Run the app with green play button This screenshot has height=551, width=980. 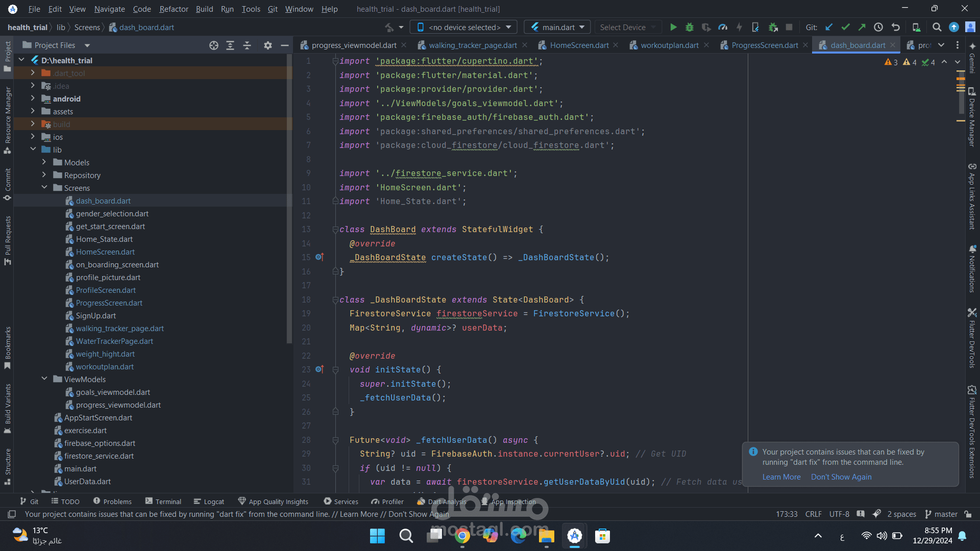click(x=673, y=27)
